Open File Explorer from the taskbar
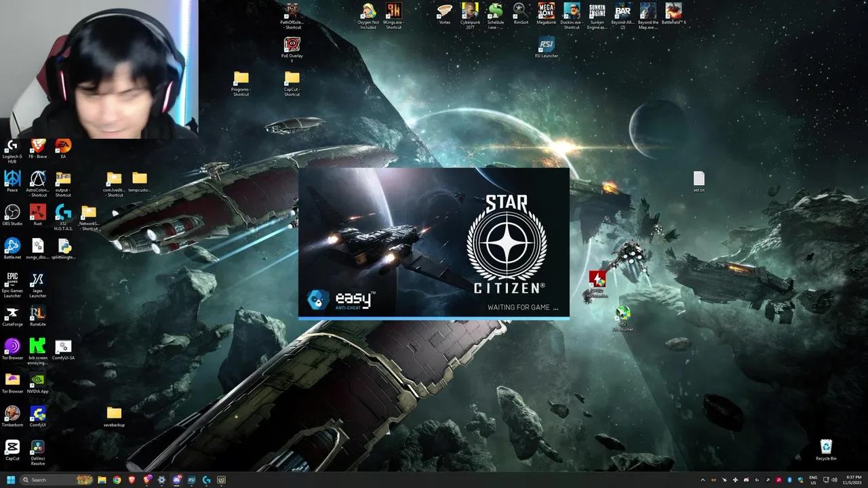 (x=102, y=480)
